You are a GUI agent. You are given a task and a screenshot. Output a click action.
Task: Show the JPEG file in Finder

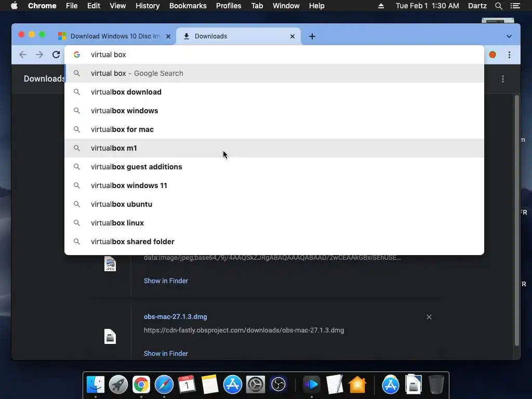pos(166,281)
